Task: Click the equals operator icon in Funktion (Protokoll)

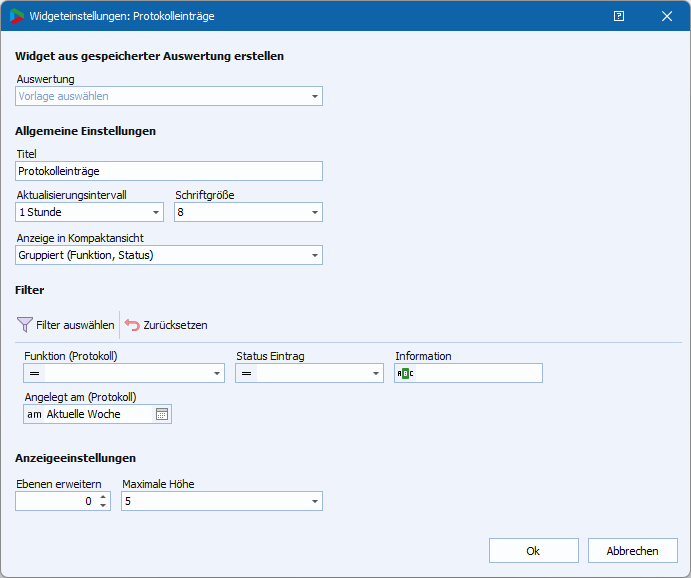Action: click(33, 373)
